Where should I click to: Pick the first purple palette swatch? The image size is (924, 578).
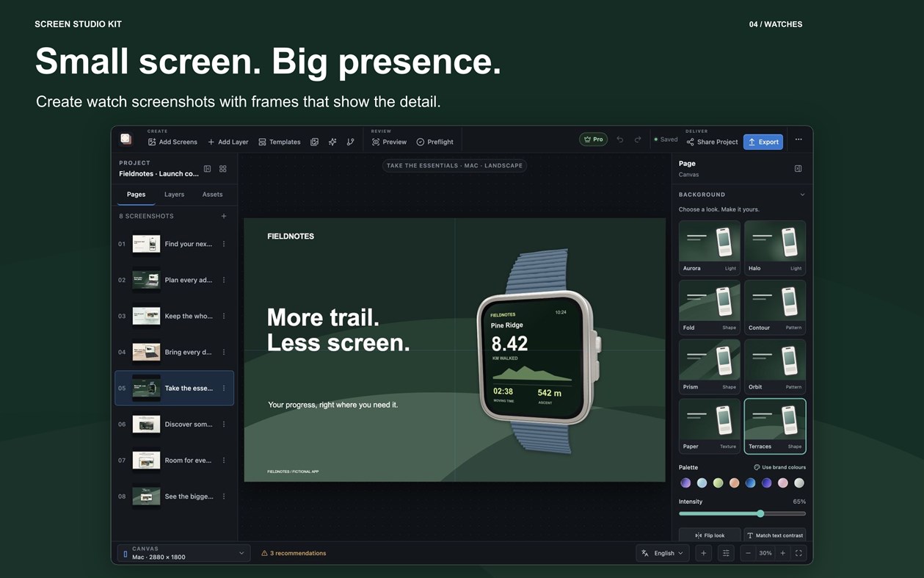click(685, 483)
